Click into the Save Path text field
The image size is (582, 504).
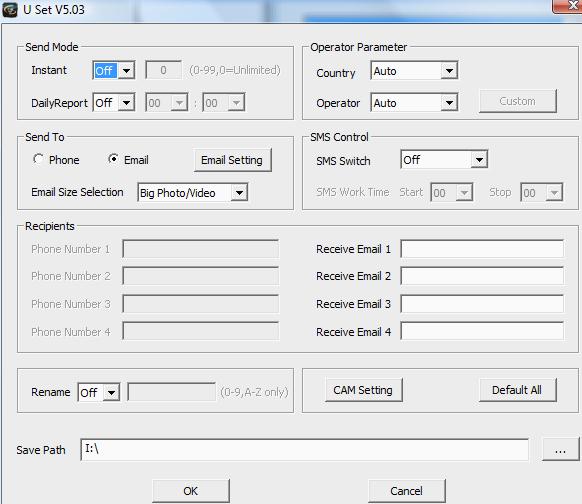pyautogui.click(x=305, y=449)
